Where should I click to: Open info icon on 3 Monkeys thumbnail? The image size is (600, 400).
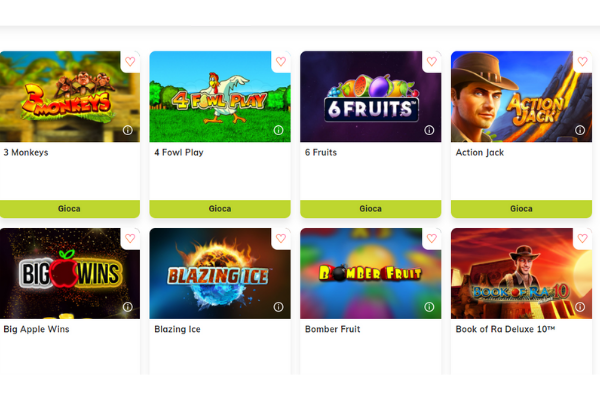[x=128, y=130]
